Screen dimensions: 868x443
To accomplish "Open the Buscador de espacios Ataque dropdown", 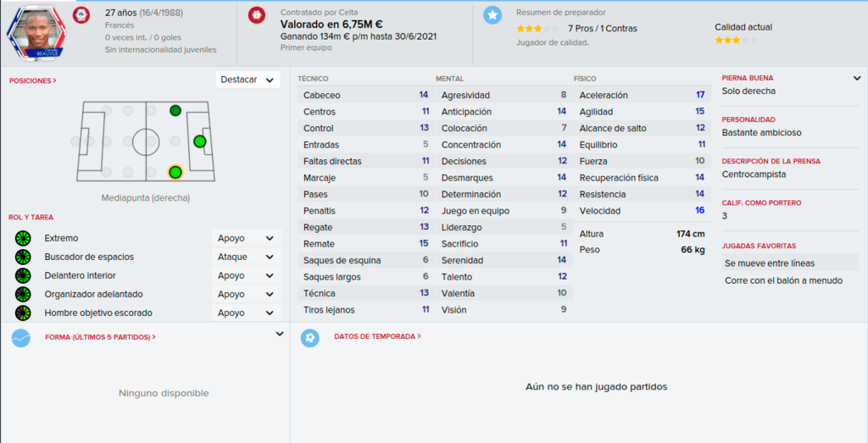I will pos(246,257).
